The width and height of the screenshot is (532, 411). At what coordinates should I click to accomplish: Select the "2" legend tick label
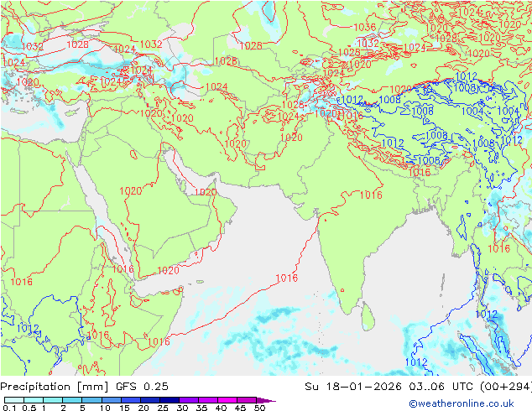click(63, 408)
